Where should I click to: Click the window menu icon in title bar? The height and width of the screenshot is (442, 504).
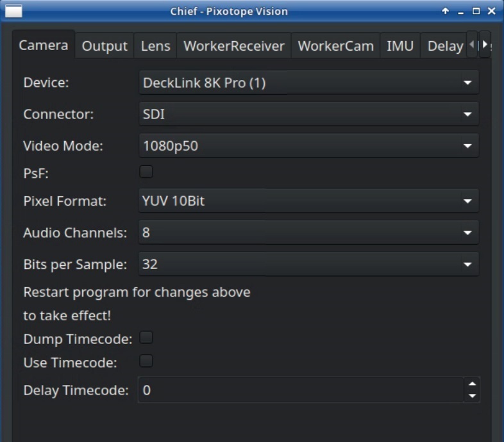click(x=13, y=11)
